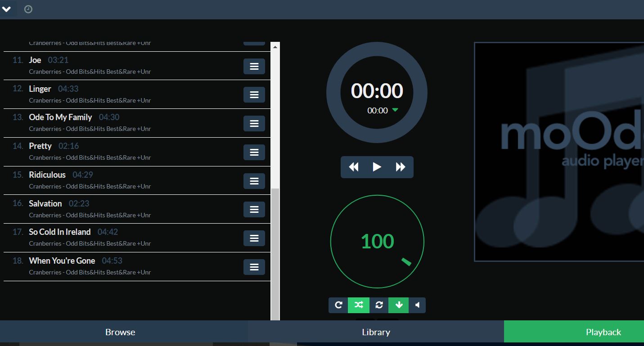Switch to the Browse tab
The height and width of the screenshot is (346, 644).
pyautogui.click(x=120, y=332)
